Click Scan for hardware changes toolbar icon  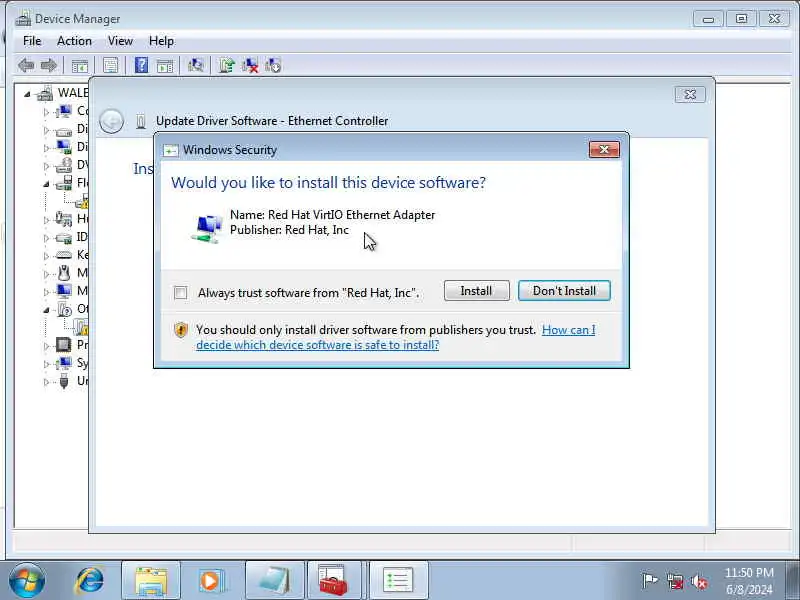tap(196, 65)
